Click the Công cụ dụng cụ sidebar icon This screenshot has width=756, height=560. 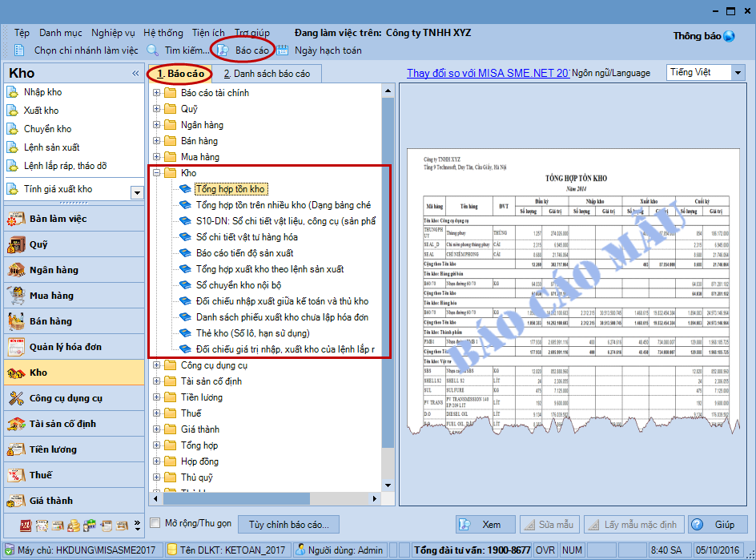click(16, 398)
